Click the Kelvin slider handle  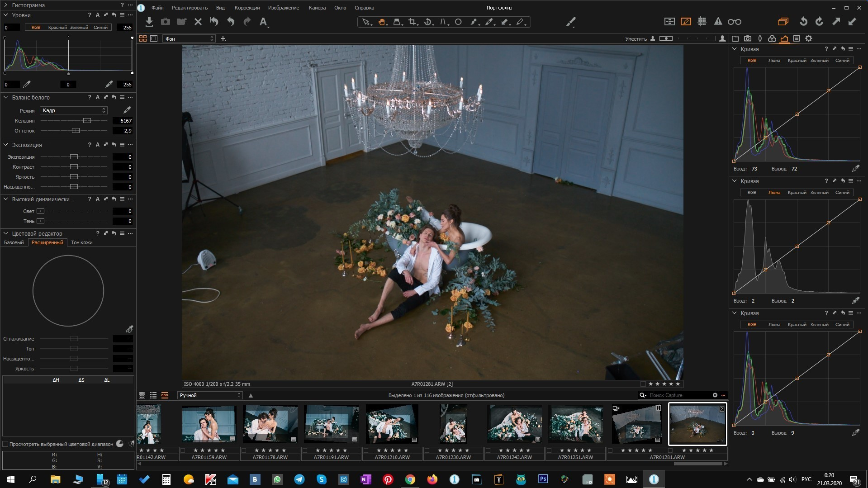pos(87,121)
